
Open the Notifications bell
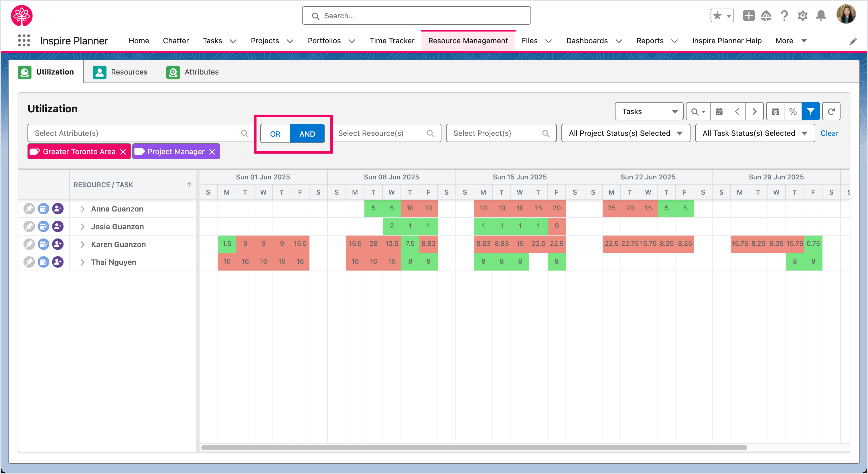(x=821, y=15)
